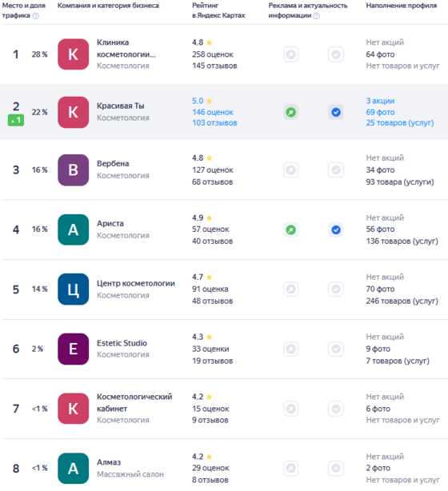The height and width of the screenshot is (491, 448).
Task: Click the red 'К' avatar of Клиника косметологии
Action: tap(74, 54)
